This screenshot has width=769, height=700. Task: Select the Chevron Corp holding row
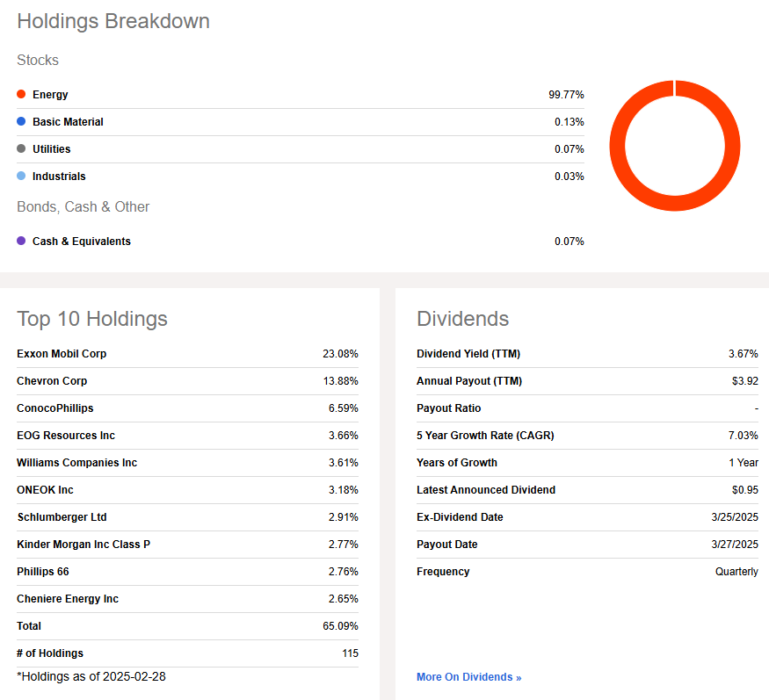click(52, 381)
